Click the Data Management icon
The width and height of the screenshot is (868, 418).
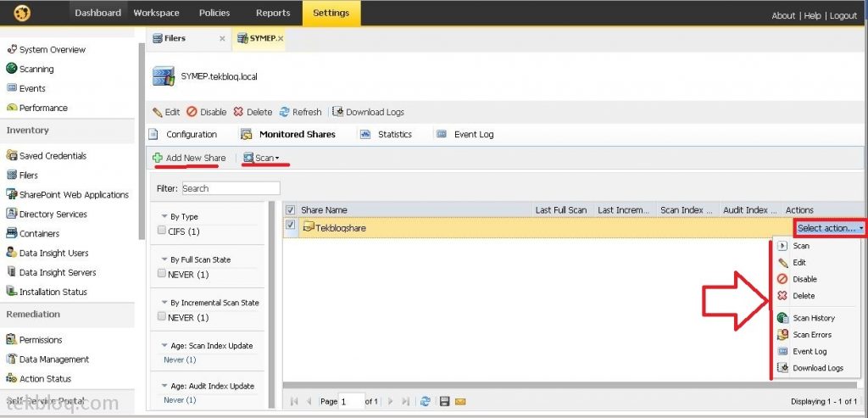[12, 359]
